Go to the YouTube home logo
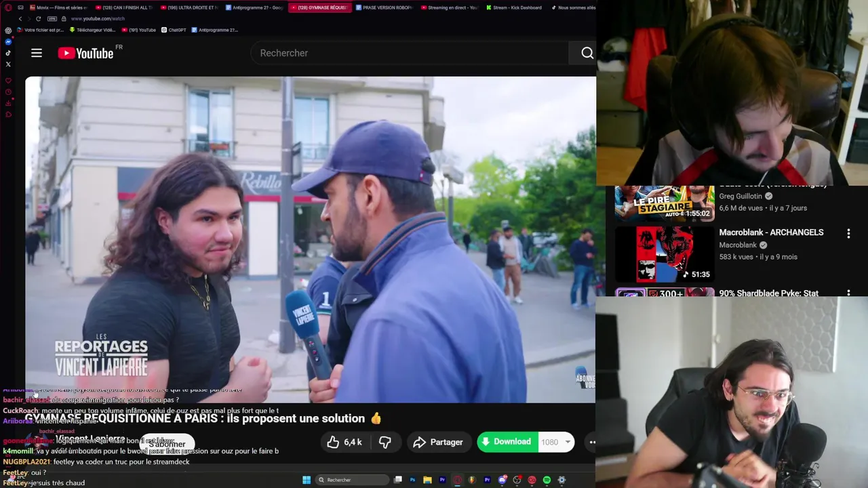This screenshot has width=868, height=488. coord(86,53)
